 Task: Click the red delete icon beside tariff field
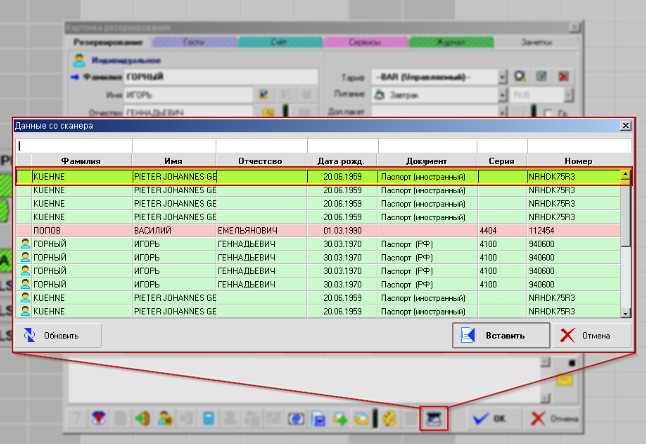(563, 76)
